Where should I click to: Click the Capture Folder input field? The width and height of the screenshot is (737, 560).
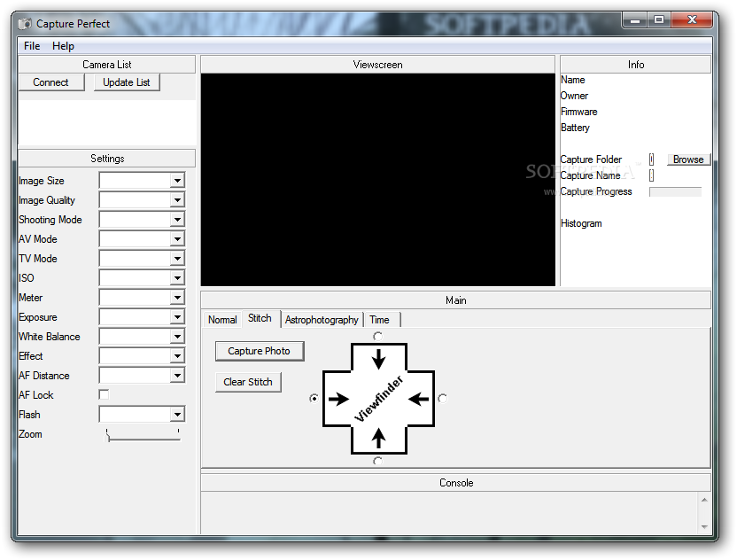651,159
